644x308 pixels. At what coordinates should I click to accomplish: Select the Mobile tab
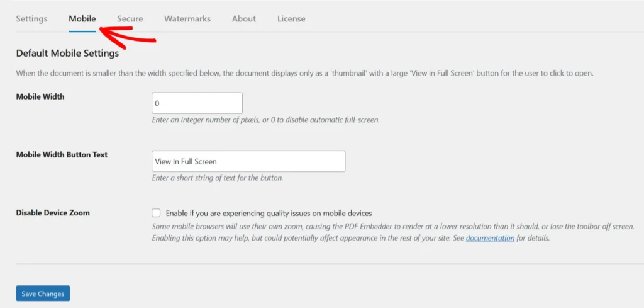(82, 19)
